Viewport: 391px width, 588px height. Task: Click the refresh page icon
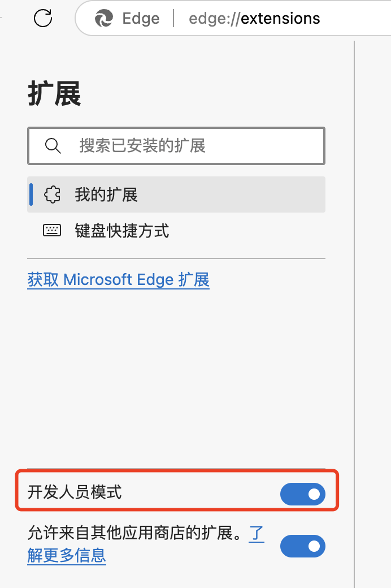click(43, 19)
